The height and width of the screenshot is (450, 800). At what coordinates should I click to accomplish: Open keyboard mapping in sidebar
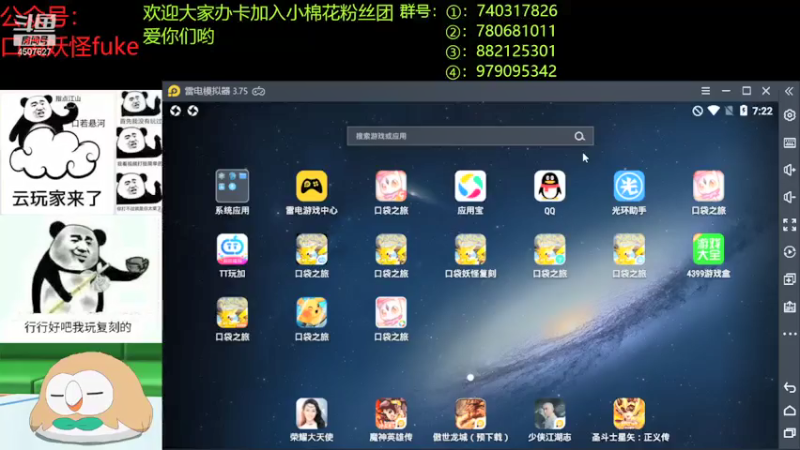[789, 143]
